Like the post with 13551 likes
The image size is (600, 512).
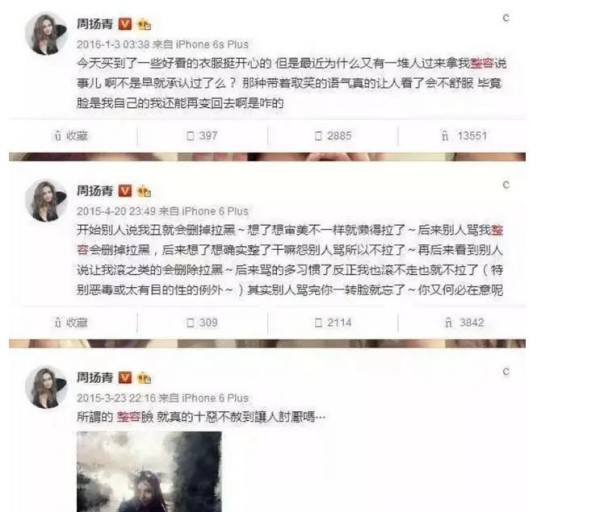coord(464,136)
